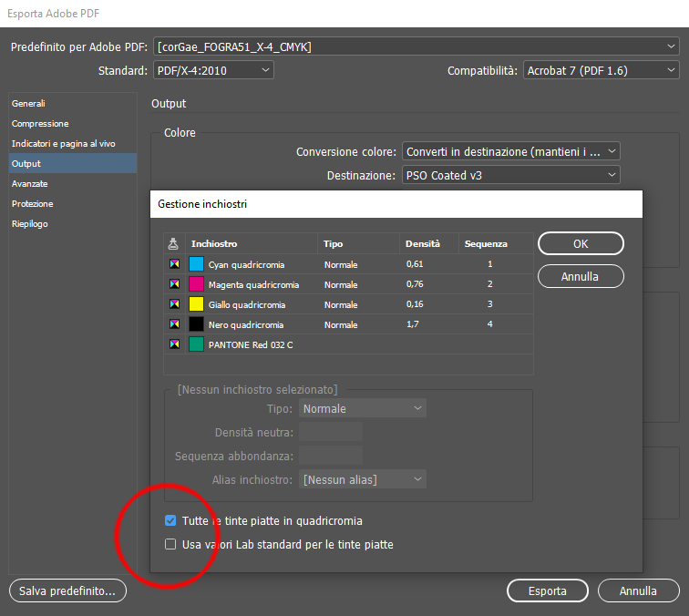Click density value 0,76 for Magenta
The width and height of the screenshot is (689, 616).
pos(415,283)
